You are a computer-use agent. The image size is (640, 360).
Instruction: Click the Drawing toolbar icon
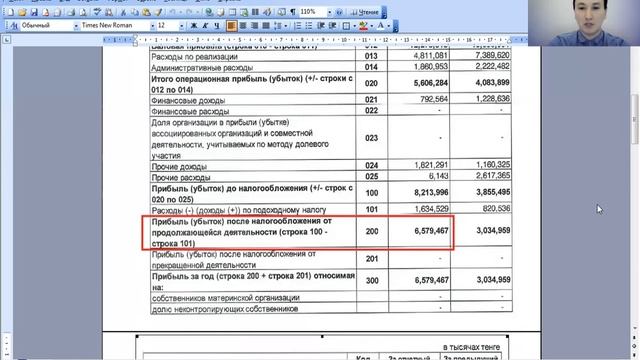tap(267, 12)
